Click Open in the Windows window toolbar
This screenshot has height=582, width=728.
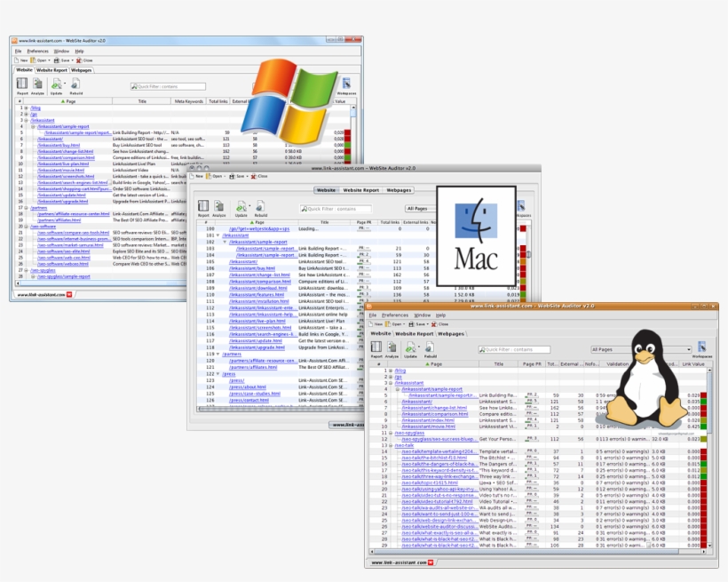[x=39, y=60]
